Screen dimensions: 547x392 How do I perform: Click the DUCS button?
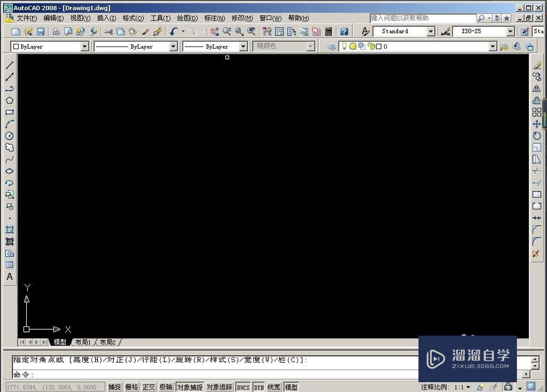coord(243,387)
